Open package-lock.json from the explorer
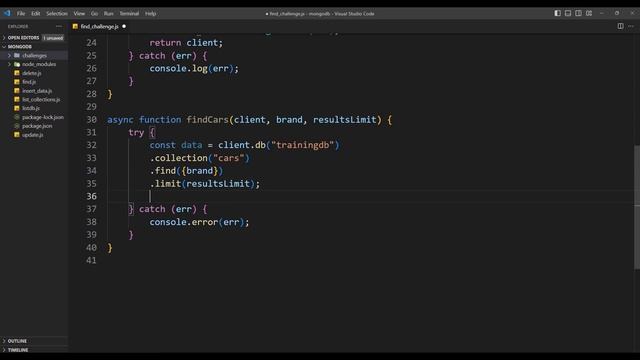This screenshot has width=640, height=360. coord(43,117)
